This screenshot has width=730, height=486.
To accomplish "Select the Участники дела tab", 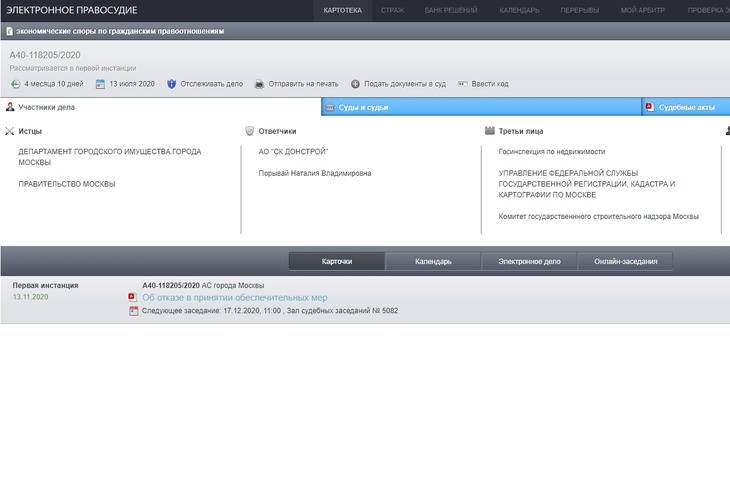I will pyautogui.click(x=46, y=107).
